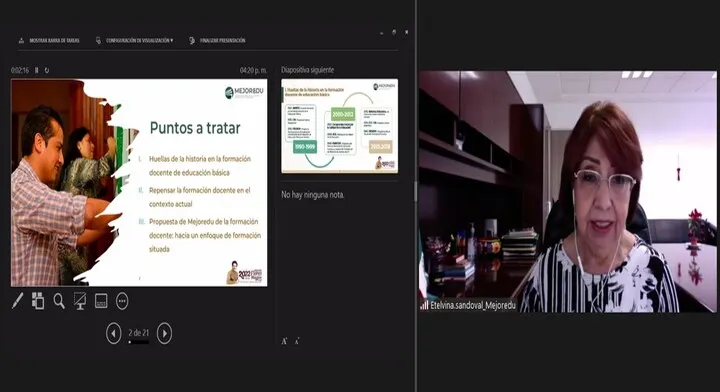The height and width of the screenshot is (392, 720).
Task: Minimize the presenter view window
Action: point(382,33)
